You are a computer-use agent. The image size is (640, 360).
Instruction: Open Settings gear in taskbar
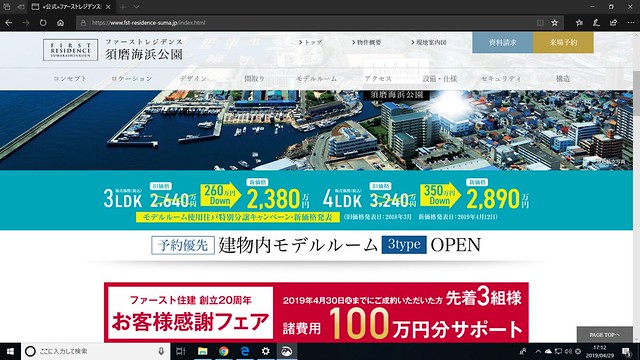265,351
